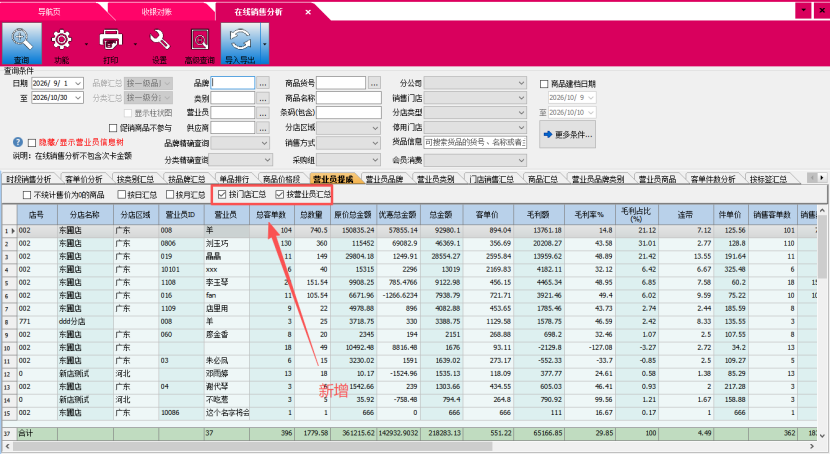Sort by 毛利额 column header

[537, 215]
